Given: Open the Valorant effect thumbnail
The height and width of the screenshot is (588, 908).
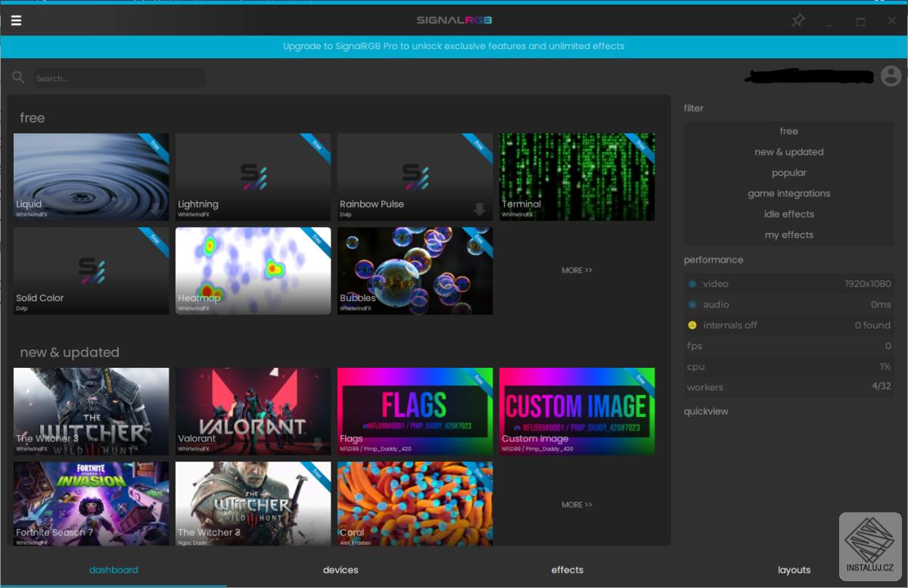Looking at the screenshot, I should 253,412.
